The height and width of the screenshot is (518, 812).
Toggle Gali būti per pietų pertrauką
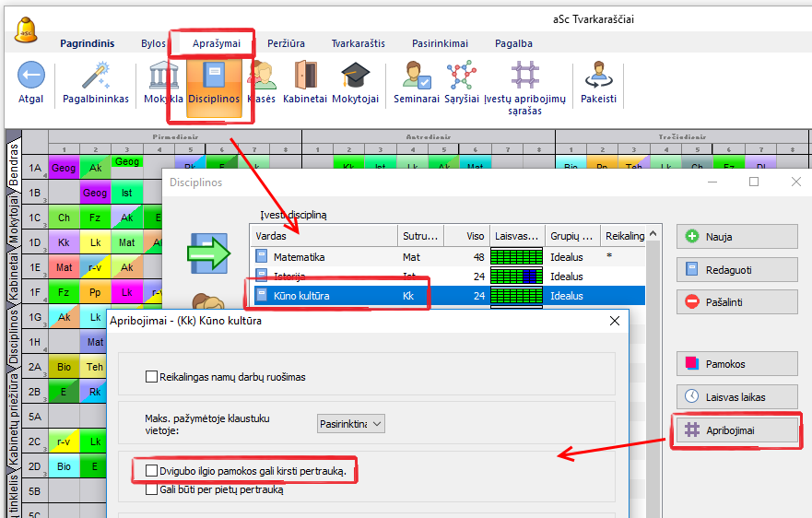153,490
